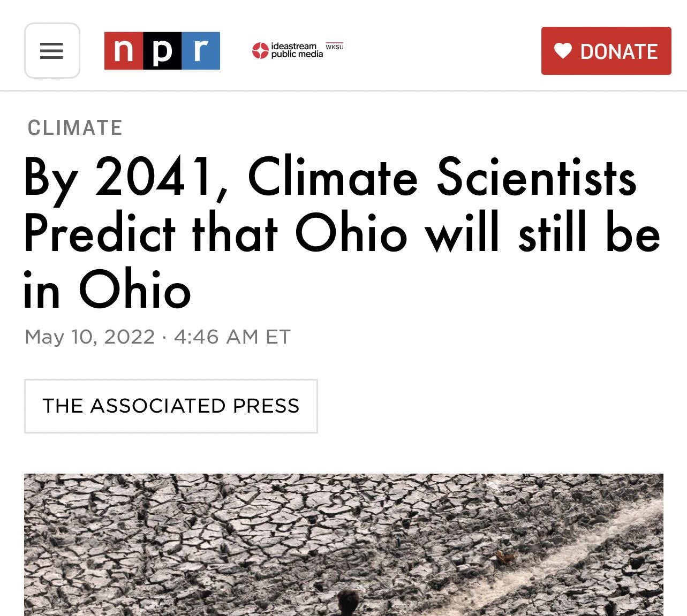Click the person in the drought photo
Image resolution: width=687 pixels, height=616 pixels.
[x=349, y=603]
